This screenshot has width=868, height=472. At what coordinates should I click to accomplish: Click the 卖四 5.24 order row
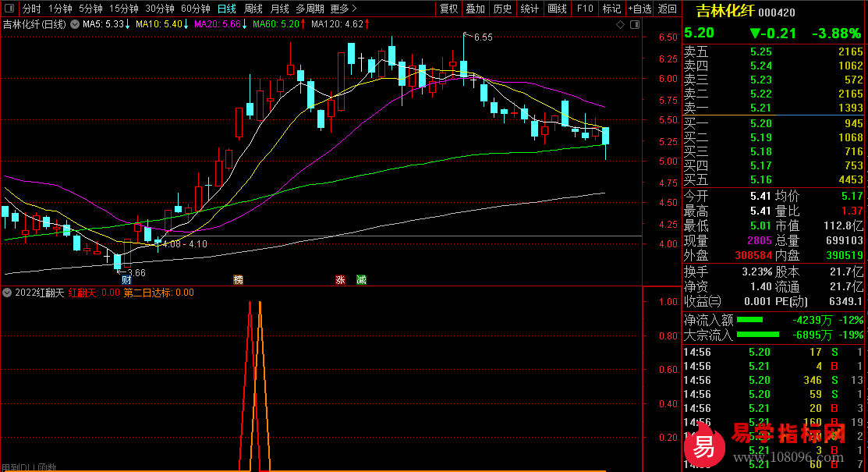[774, 66]
